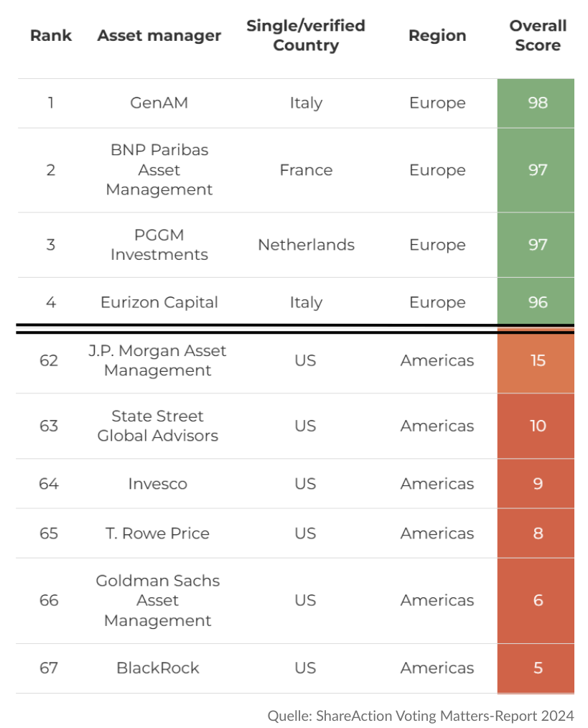Viewport: 588px width, 728px height.
Task: Click the T. Rowe Price entry
Action: pyautogui.click(x=158, y=533)
